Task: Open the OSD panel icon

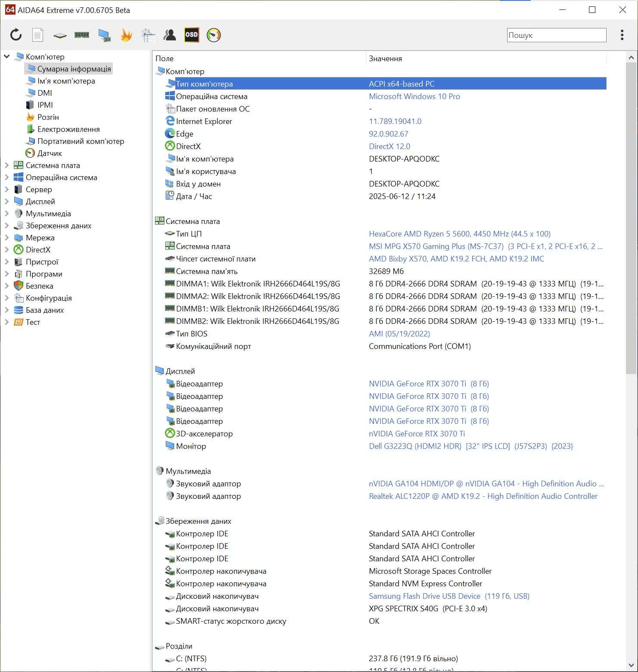Action: (x=192, y=35)
